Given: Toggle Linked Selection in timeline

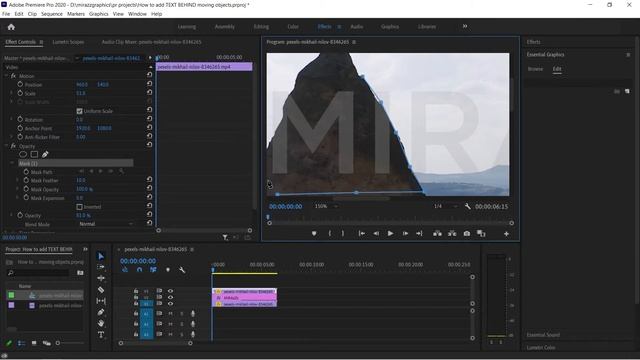Looking at the screenshot, I should tap(153, 270).
